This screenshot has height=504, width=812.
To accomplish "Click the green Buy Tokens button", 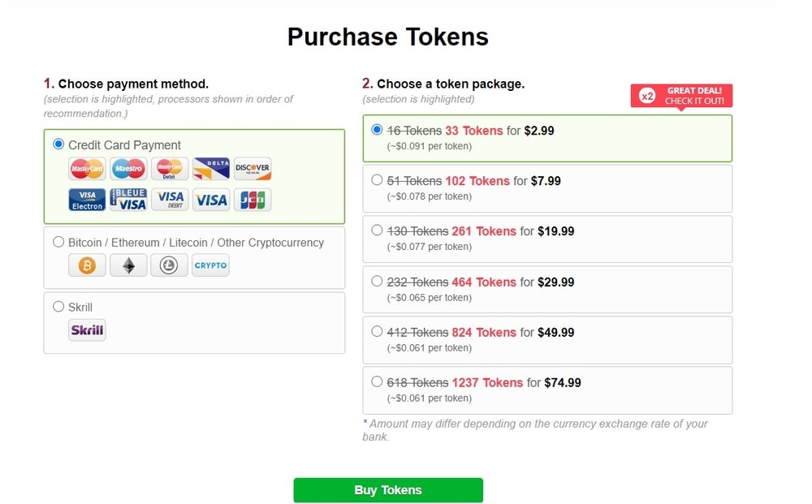I will 388,490.
